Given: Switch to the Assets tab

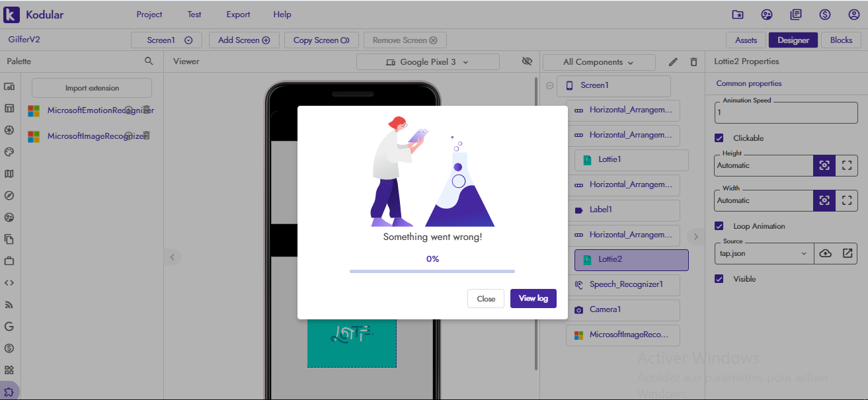Looking at the screenshot, I should [746, 40].
